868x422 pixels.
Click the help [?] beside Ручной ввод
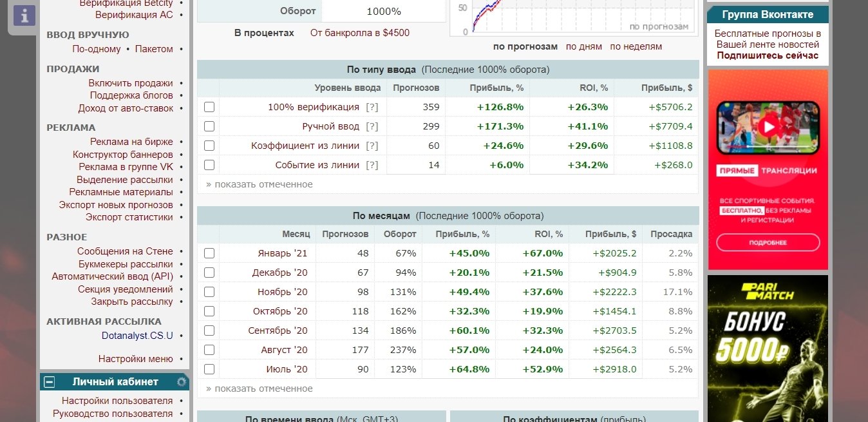point(372,126)
